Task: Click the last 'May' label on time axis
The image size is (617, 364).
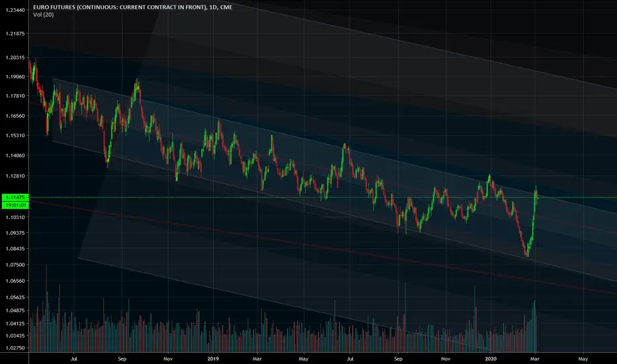Action: [583, 359]
